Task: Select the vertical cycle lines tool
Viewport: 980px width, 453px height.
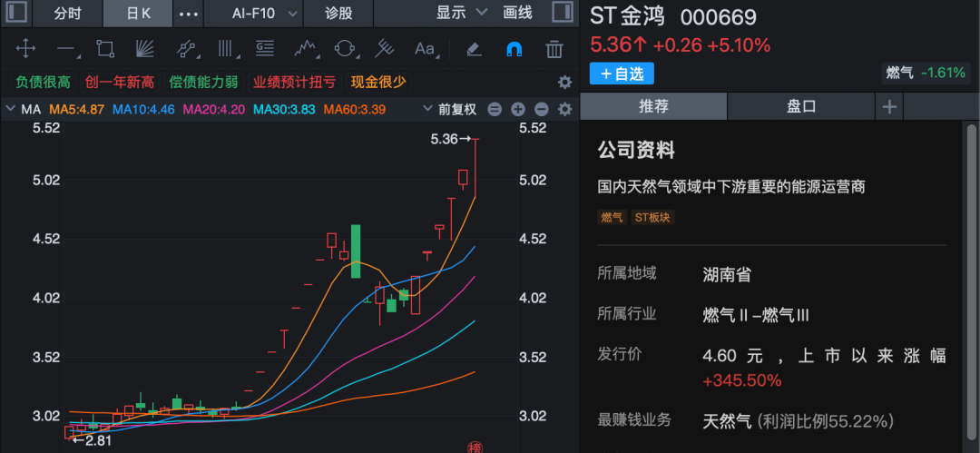Action: coord(225,48)
